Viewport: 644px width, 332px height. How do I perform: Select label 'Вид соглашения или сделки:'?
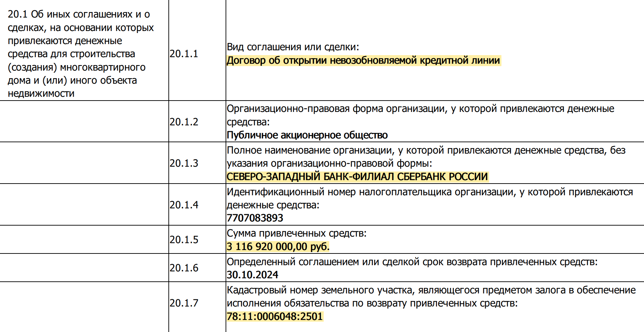[x=293, y=47]
